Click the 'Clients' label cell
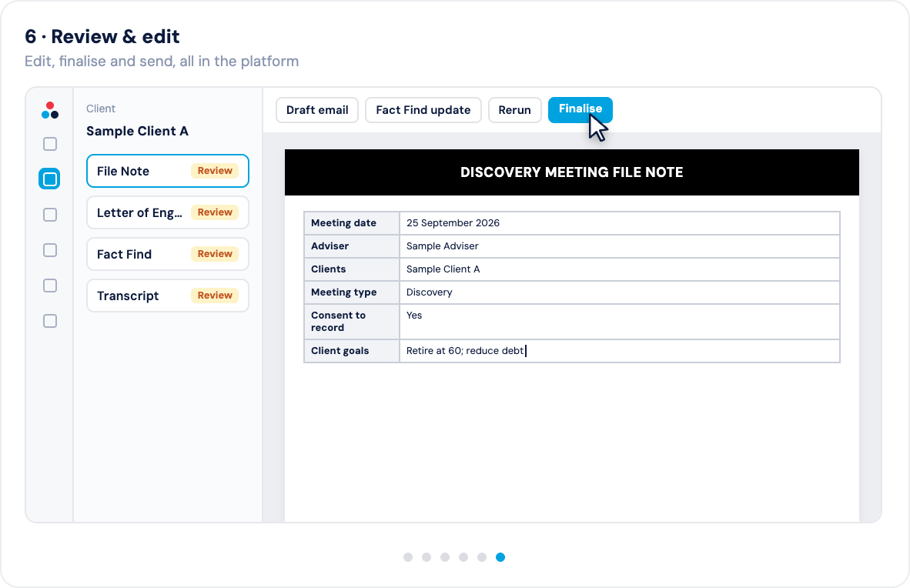This screenshot has height=588, width=910. click(352, 269)
